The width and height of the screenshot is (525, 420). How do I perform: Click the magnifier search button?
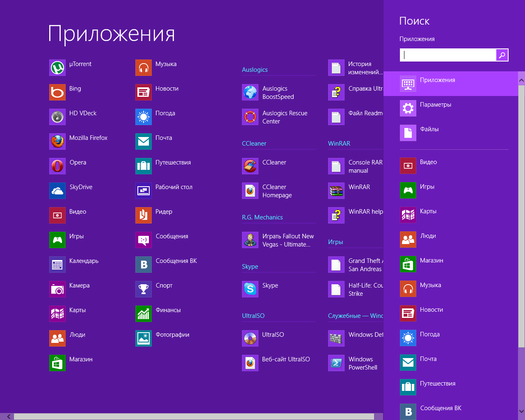[502, 55]
